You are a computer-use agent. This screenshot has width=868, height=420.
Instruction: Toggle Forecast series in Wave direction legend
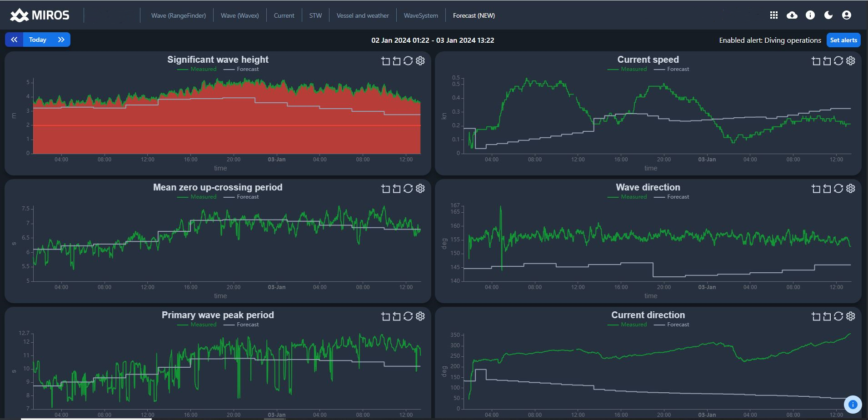(672, 197)
